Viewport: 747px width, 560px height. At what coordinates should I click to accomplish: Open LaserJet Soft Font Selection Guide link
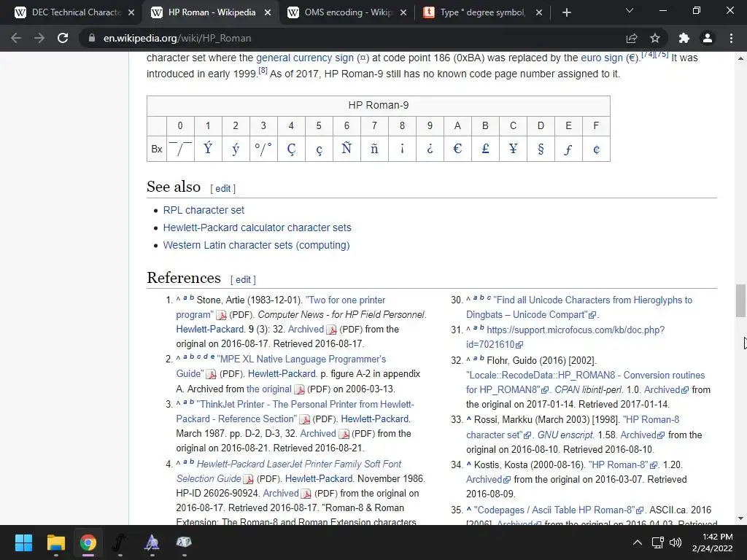pyautogui.click(x=298, y=464)
